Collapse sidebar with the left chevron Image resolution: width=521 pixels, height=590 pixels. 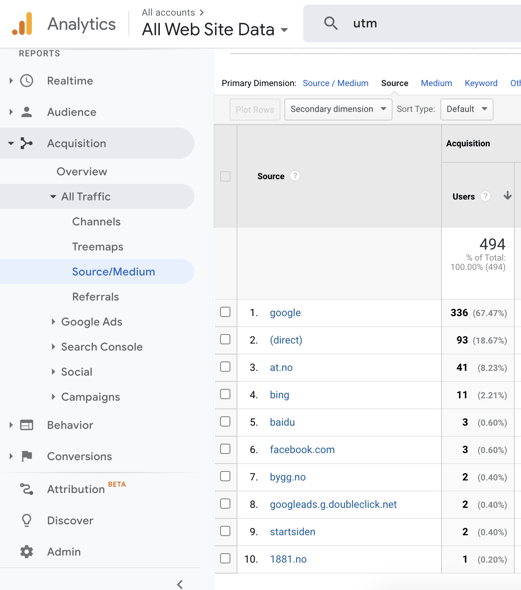point(180,584)
